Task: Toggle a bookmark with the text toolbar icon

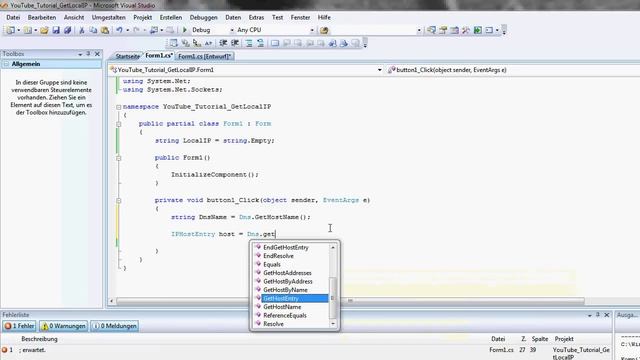Action: pyautogui.click(x=275, y=43)
